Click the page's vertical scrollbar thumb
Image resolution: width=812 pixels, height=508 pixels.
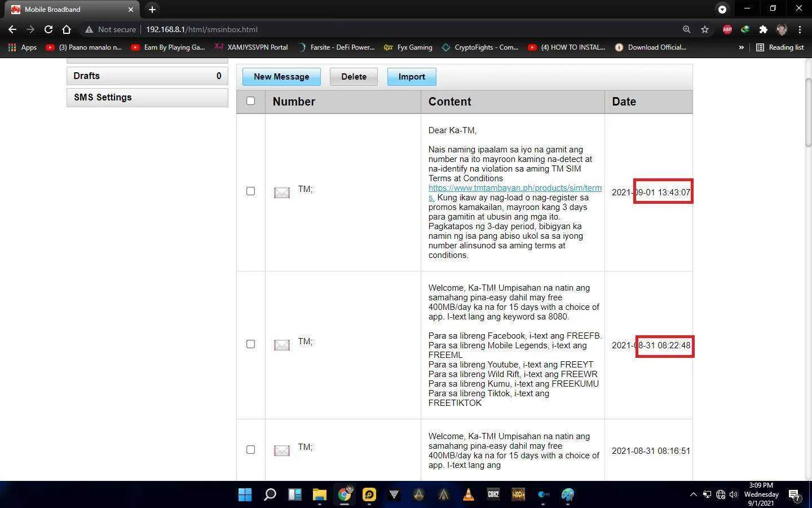[x=808, y=113]
